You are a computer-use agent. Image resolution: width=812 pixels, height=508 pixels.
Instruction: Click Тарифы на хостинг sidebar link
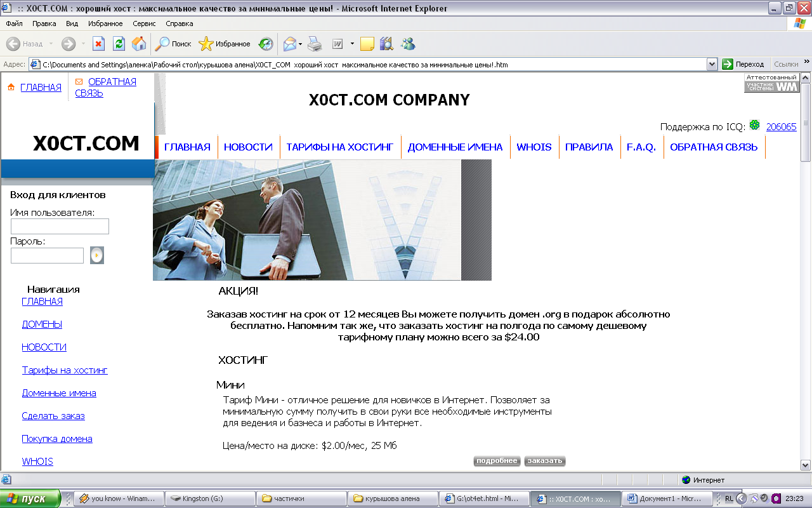pos(65,370)
